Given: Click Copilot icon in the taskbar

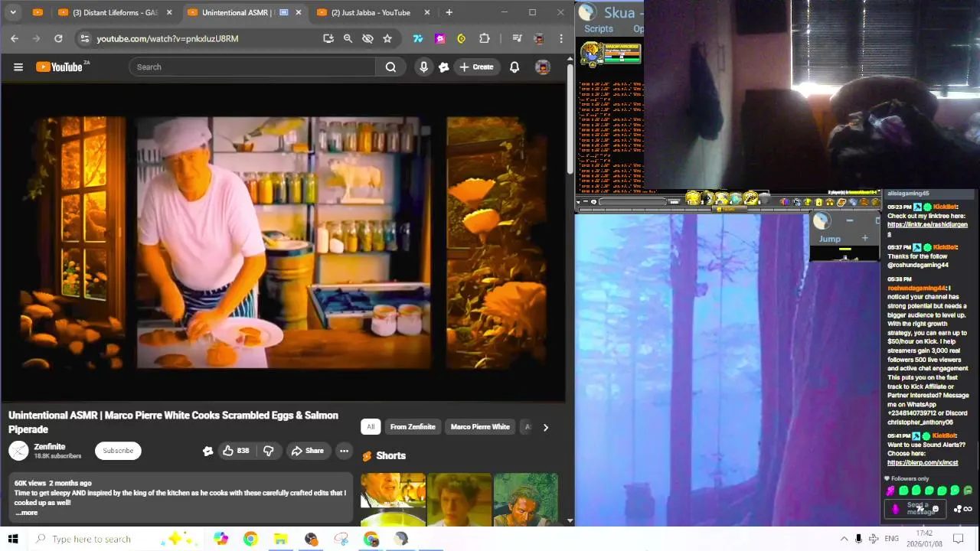Looking at the screenshot, I should pos(220,539).
